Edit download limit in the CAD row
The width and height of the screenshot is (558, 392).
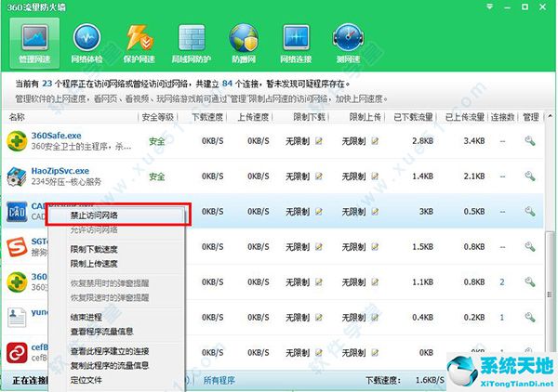[319, 212]
